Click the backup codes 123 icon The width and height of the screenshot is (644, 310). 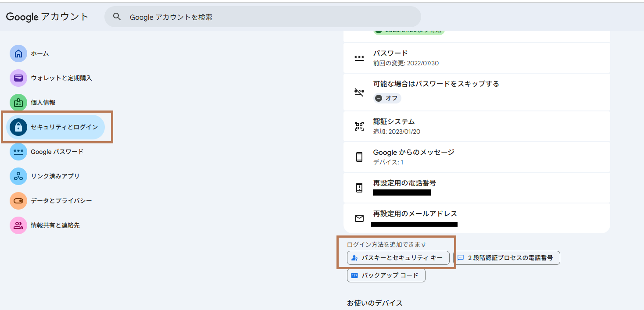[354, 275]
